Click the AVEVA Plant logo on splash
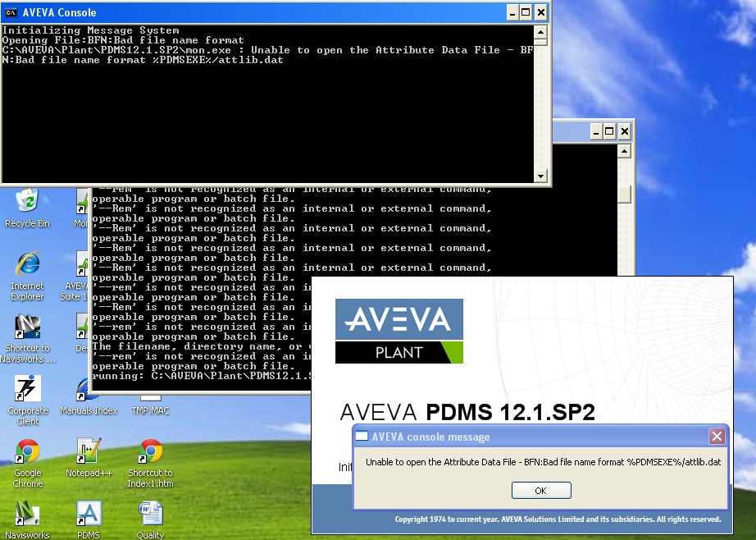This screenshot has width=756, height=540. 399,331
